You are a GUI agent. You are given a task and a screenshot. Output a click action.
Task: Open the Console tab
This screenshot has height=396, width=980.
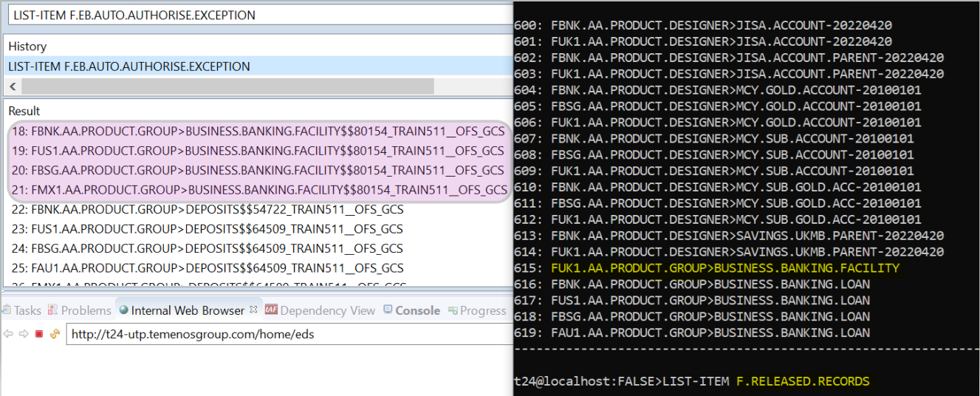(411, 310)
